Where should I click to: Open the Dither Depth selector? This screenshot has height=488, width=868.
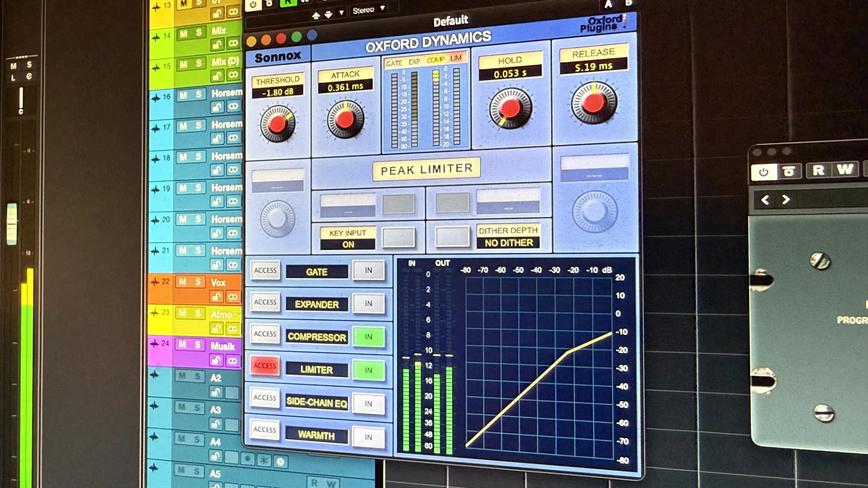tap(509, 243)
